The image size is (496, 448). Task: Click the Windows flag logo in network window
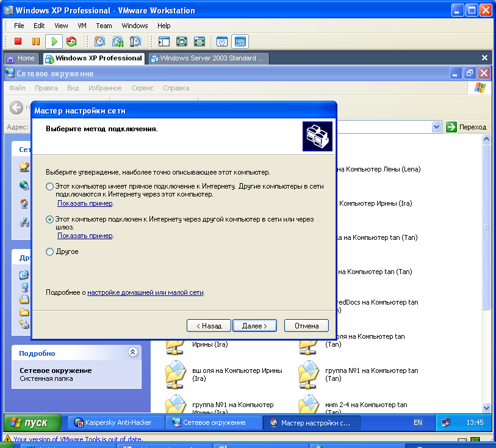pyautogui.click(x=480, y=88)
